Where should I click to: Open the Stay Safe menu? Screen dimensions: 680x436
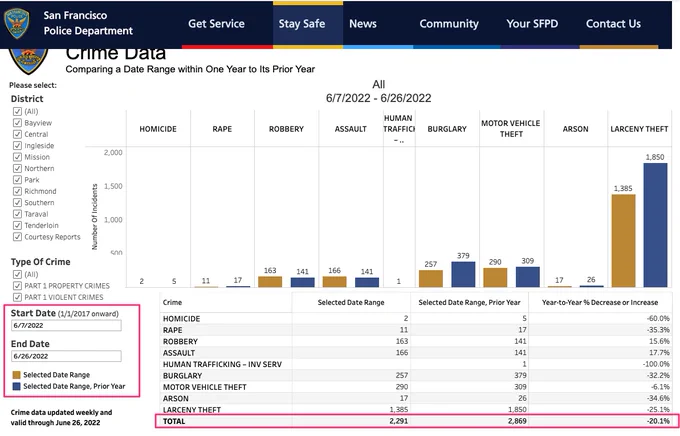point(302,24)
